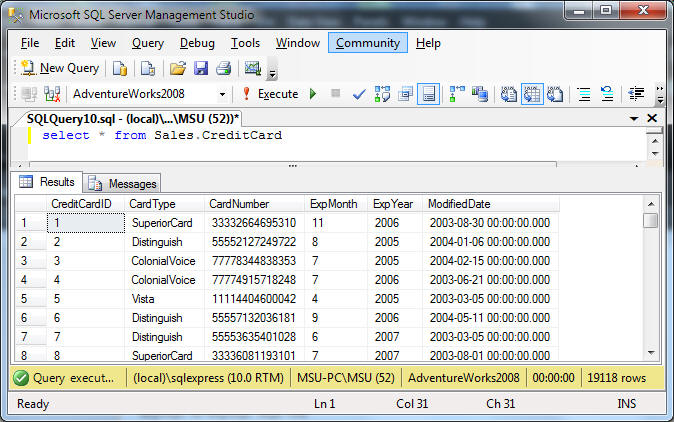Click the Activity Monitor icon

pyautogui.click(x=253, y=68)
